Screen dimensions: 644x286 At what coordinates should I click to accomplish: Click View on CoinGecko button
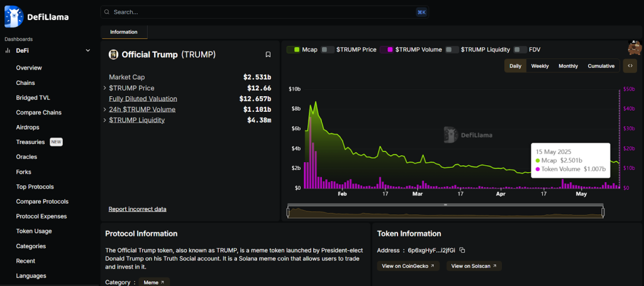coord(408,266)
